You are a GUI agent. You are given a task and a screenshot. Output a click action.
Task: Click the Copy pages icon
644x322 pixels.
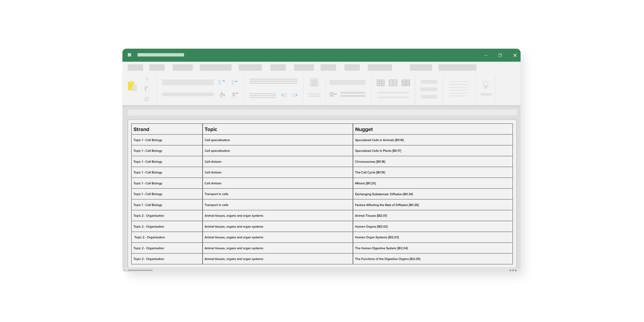(x=147, y=89)
